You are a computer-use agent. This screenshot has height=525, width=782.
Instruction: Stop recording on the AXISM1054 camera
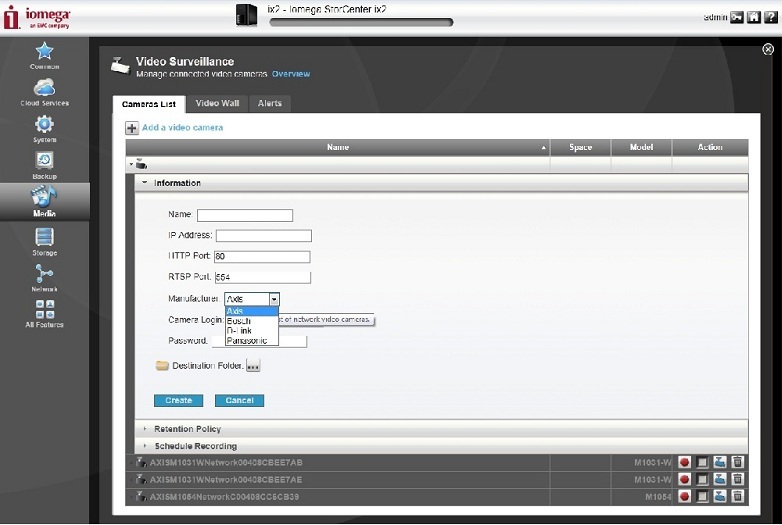[x=702, y=496]
